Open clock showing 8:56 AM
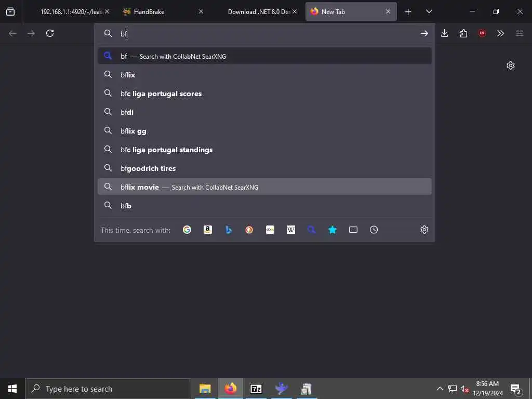The width and height of the screenshot is (532, 399). click(487, 389)
